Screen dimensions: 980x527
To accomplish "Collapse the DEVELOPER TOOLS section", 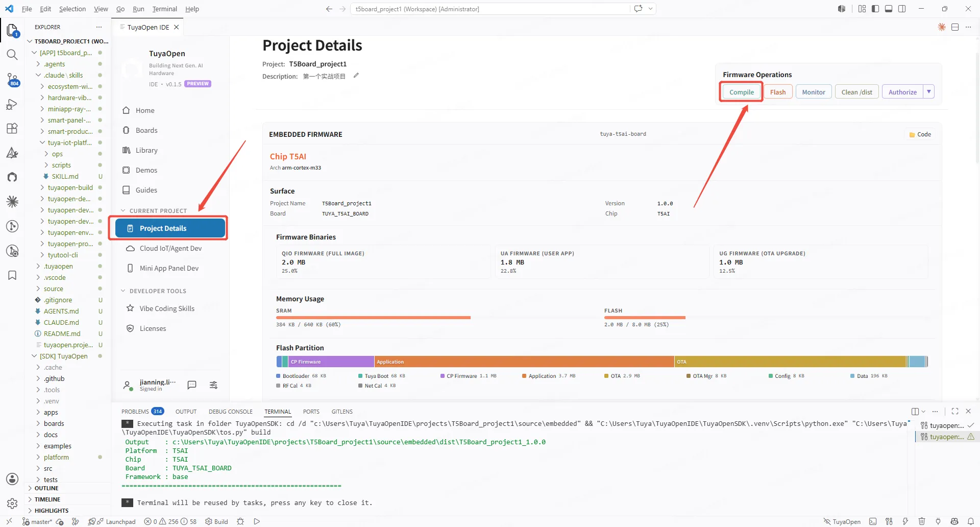I will click(x=153, y=291).
